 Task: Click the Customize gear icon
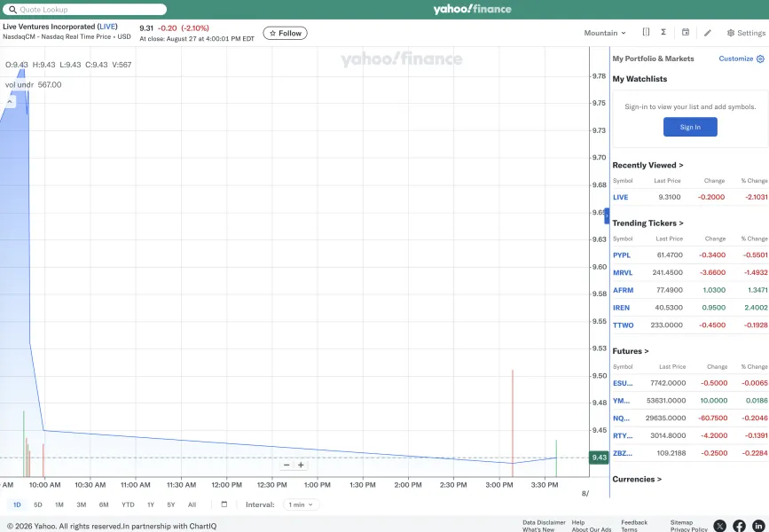click(760, 59)
